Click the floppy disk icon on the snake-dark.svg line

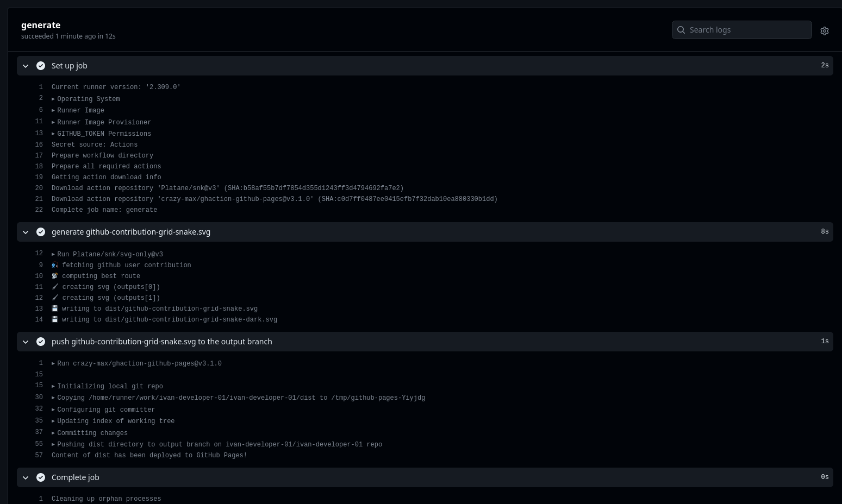pos(55,319)
